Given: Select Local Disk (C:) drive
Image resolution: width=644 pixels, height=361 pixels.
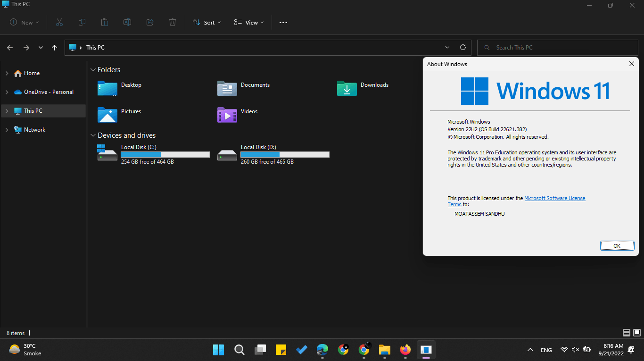Looking at the screenshot, I should 153,154.
